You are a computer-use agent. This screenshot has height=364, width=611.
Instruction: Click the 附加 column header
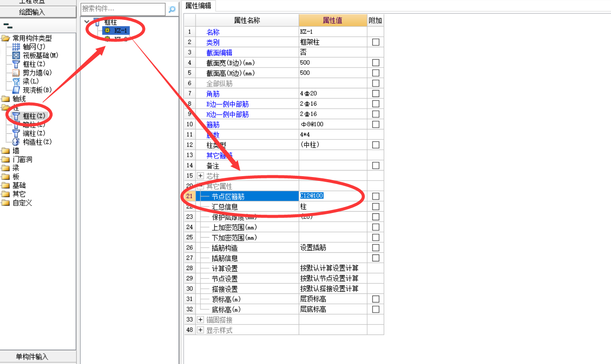[375, 20]
